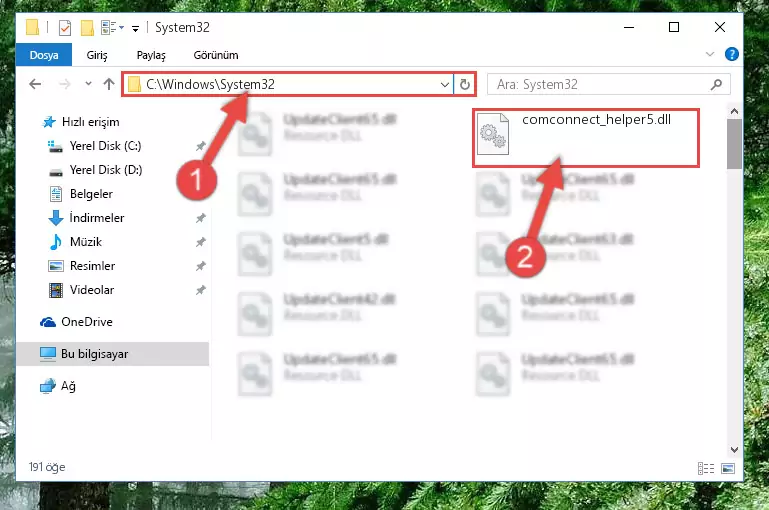Screen dimensions: 769x510
Task: Click the search magnifier icon
Action: [x=717, y=84]
